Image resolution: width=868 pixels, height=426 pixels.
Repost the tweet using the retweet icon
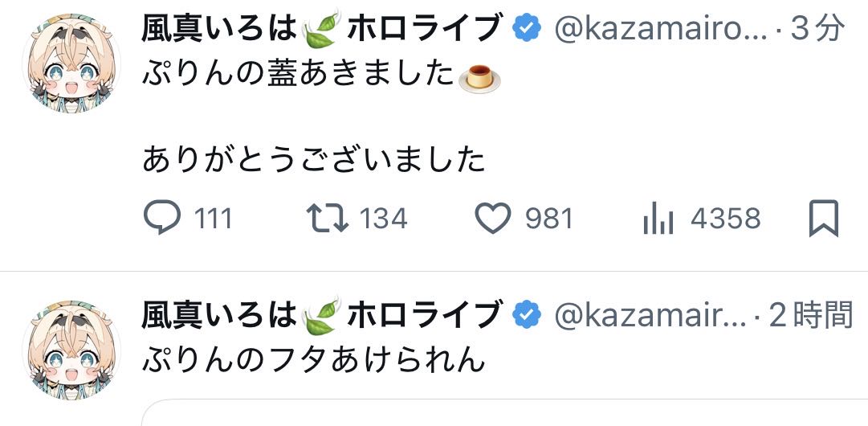(x=328, y=218)
